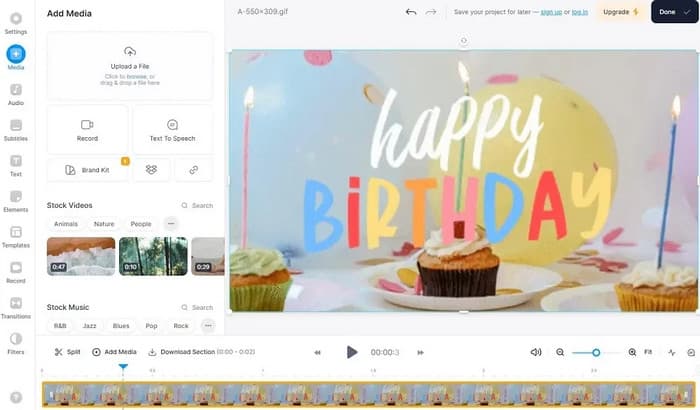Select the Jazz music genre chip
Image resolution: width=700 pixels, height=410 pixels.
89,326
